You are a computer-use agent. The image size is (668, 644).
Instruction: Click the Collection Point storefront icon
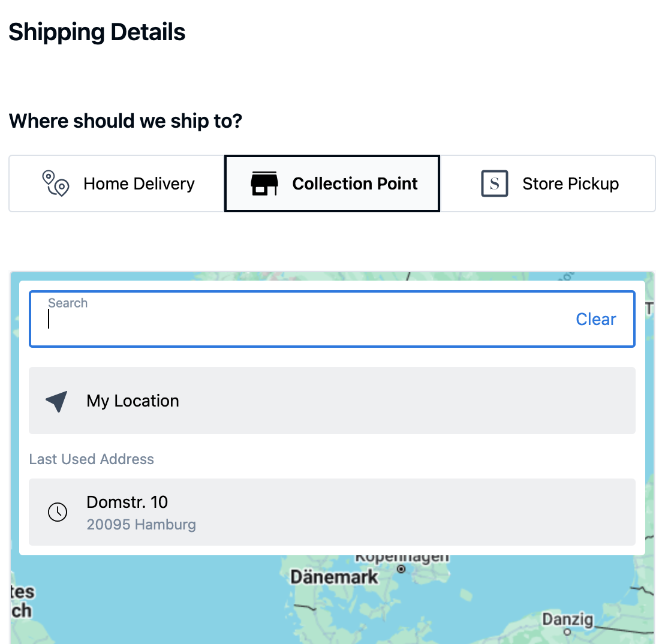point(264,183)
